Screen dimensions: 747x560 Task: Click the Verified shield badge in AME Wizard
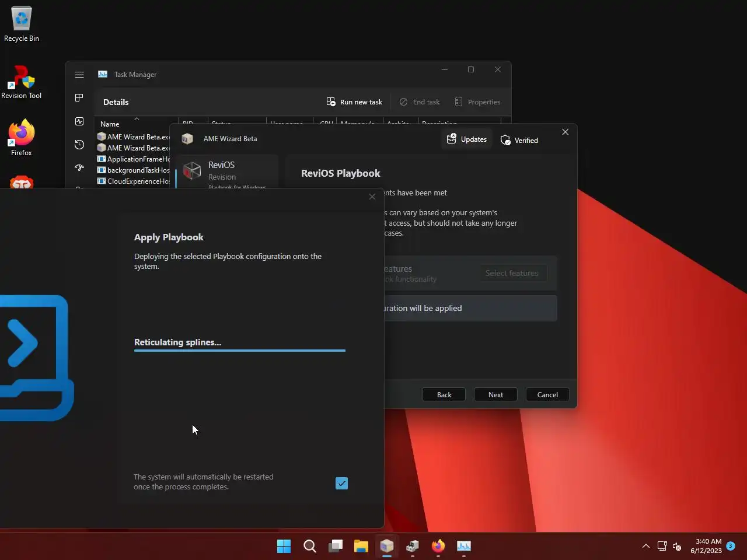coord(519,140)
